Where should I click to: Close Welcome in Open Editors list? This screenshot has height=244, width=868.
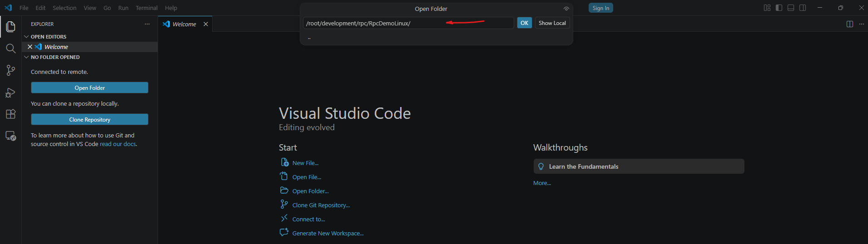click(30, 47)
